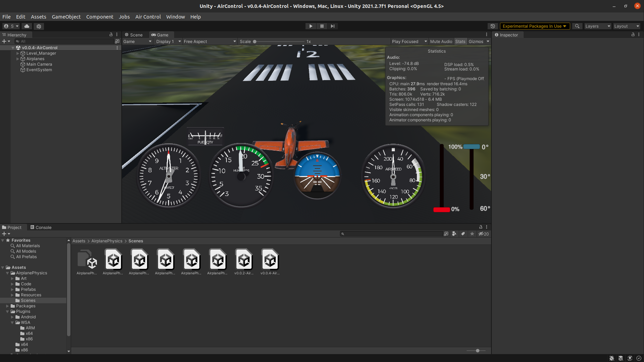Open the Undo History icon
The width and height of the screenshot is (644, 362).
coord(492,26)
